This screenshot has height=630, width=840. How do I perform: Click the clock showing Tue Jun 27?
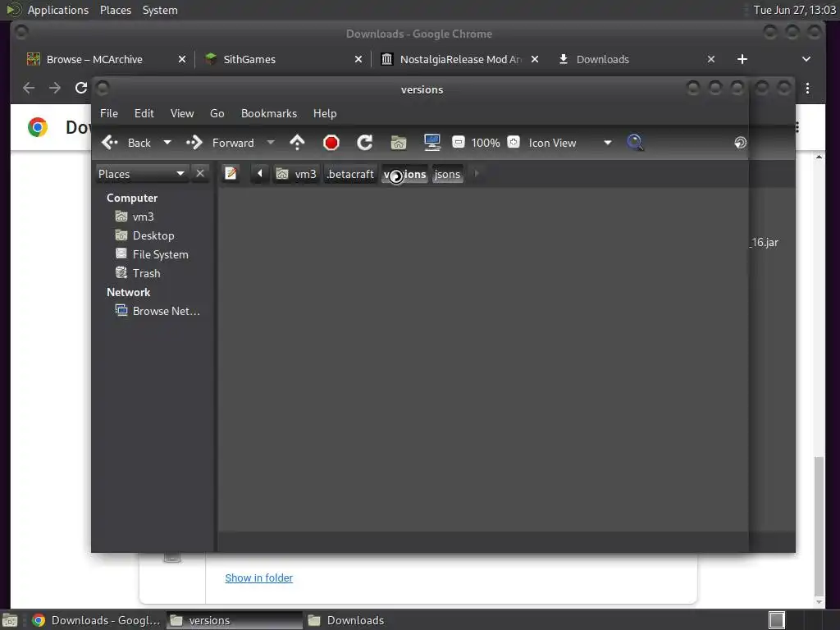794,10
